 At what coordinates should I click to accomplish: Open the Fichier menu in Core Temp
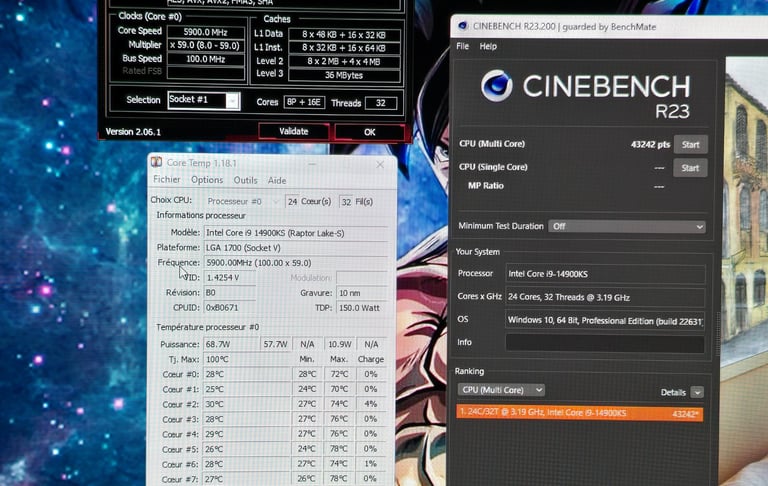coord(167,179)
